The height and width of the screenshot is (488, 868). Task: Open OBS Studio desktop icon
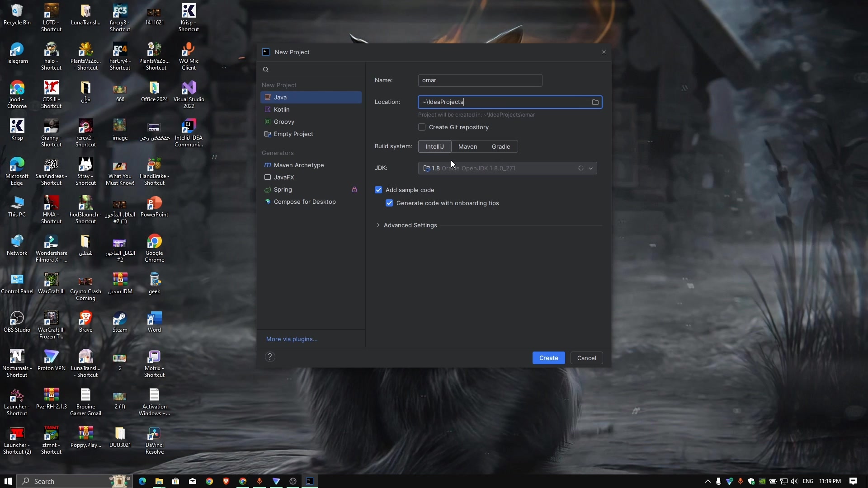pos(17,322)
